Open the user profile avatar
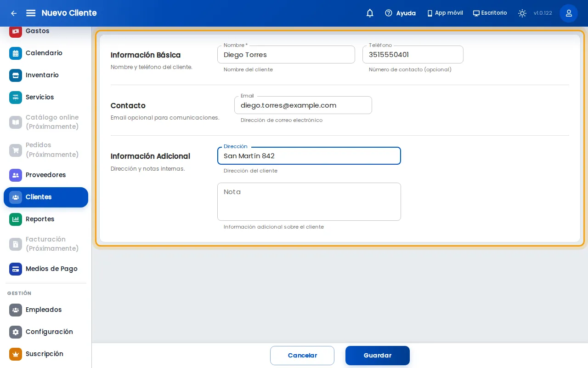The image size is (588, 368). (569, 13)
